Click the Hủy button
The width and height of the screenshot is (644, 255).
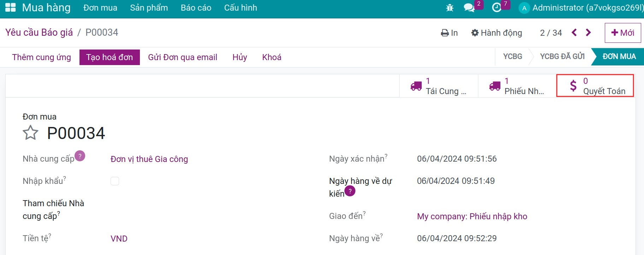(x=240, y=57)
